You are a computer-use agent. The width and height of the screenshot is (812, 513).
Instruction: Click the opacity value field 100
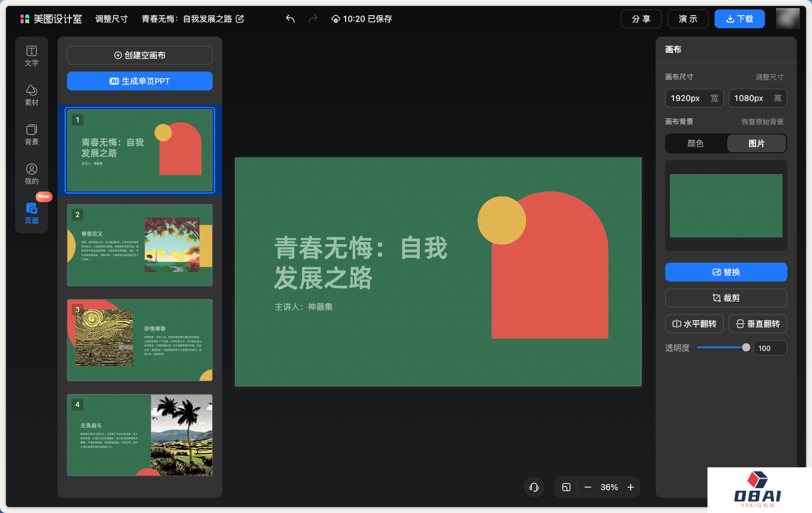coord(770,348)
